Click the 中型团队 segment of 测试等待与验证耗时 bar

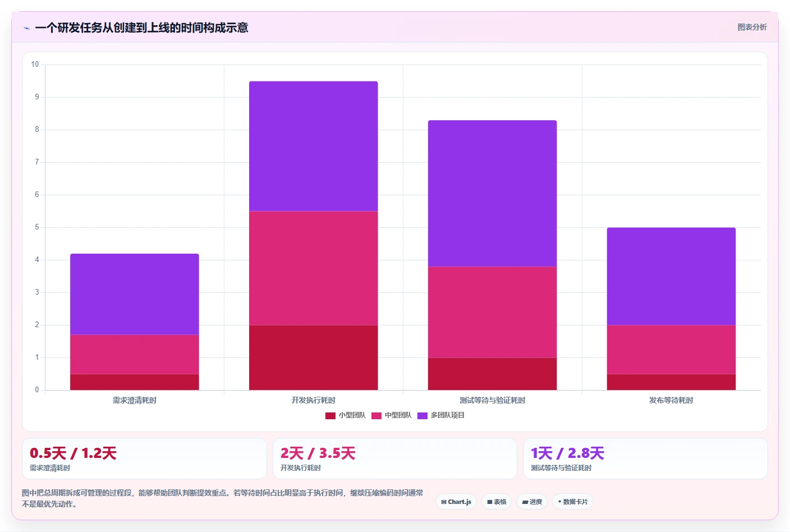pyautogui.click(x=493, y=312)
